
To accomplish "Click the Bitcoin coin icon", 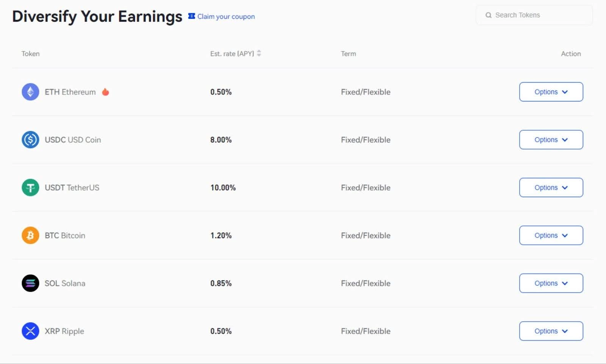I will [30, 235].
